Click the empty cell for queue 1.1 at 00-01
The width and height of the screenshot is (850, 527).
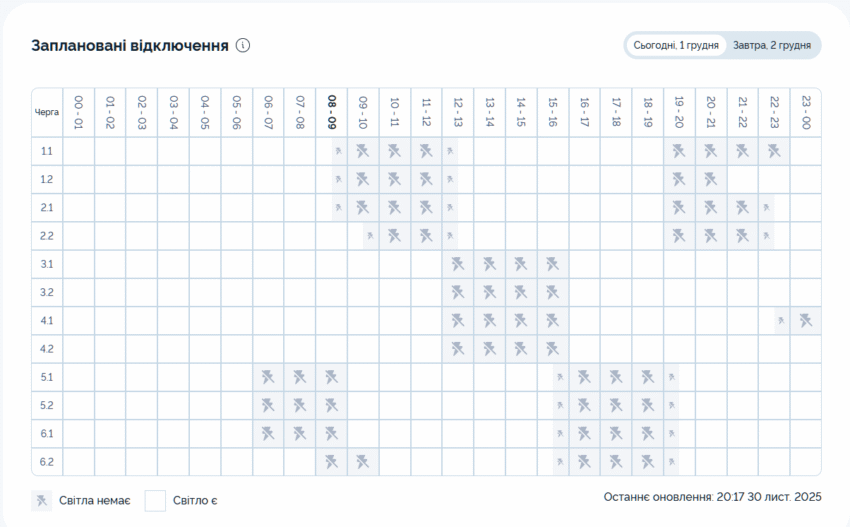[x=78, y=151]
